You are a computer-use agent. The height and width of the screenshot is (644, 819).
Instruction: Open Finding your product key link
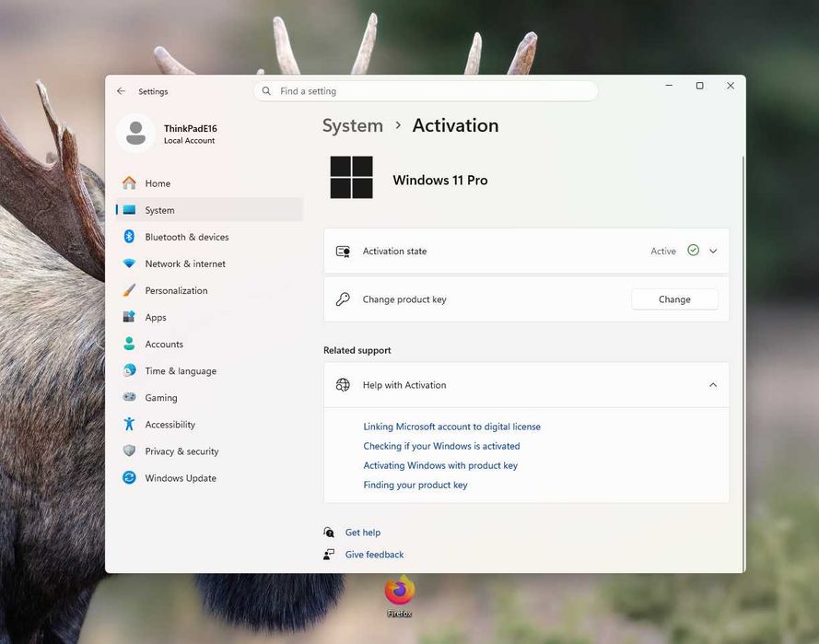[415, 485]
